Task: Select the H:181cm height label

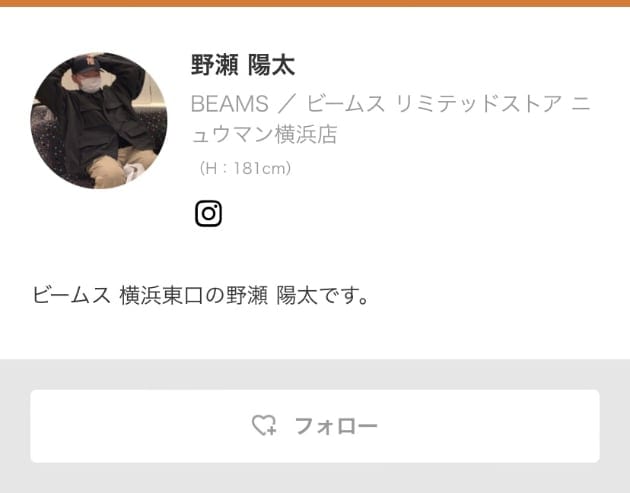Action: click(245, 168)
